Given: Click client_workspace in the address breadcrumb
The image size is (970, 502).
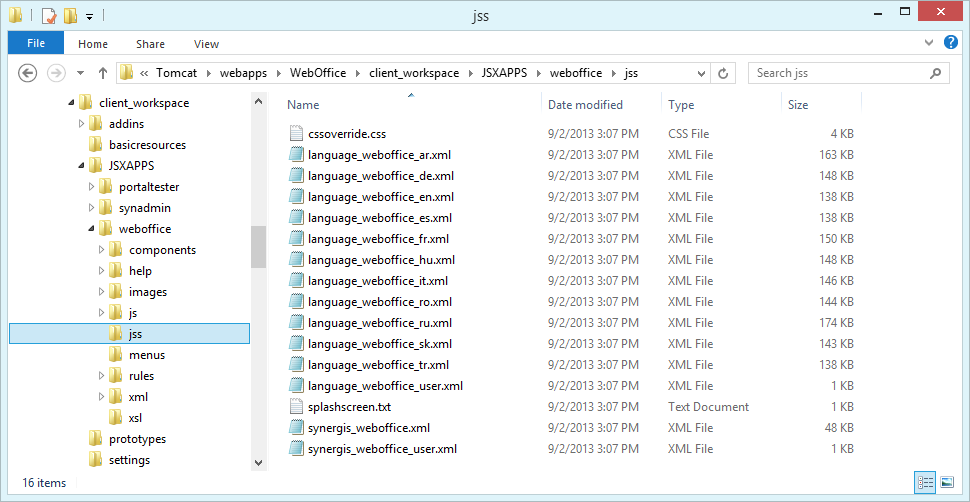Looking at the screenshot, I should 414,73.
